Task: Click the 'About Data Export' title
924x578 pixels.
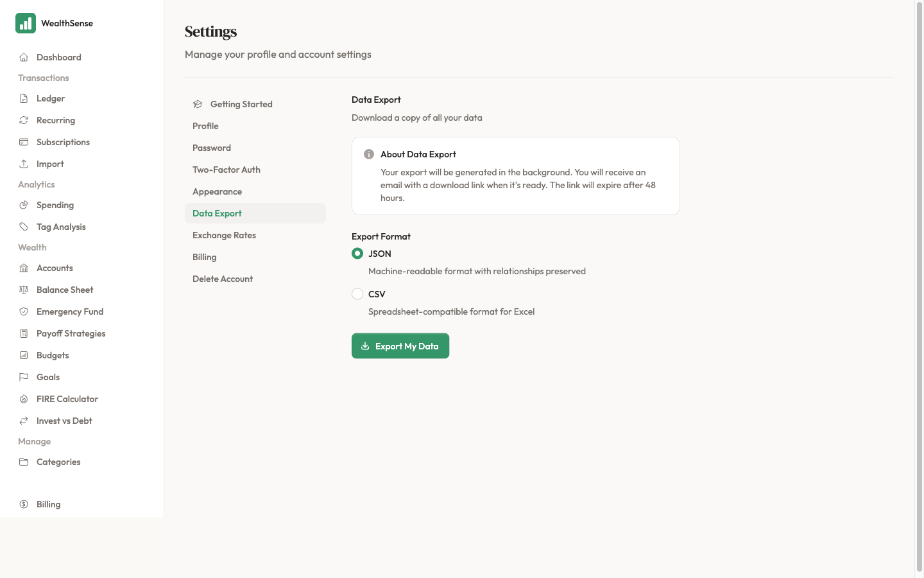Action: click(418, 154)
